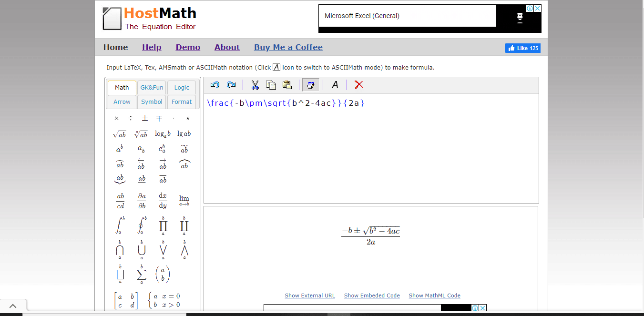
Task: Click the Facebook Like button
Action: (522, 48)
